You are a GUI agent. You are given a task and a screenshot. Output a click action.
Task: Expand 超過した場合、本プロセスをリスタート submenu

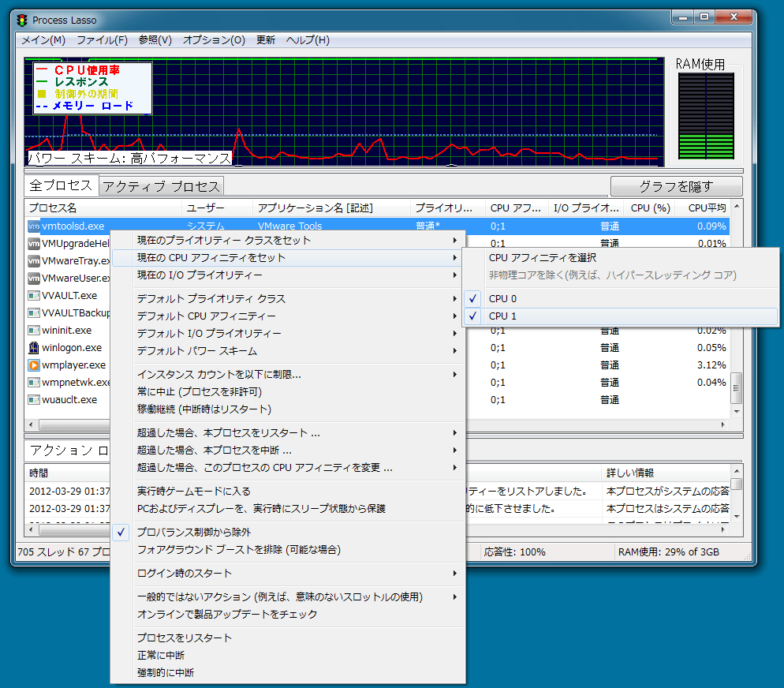[289, 432]
